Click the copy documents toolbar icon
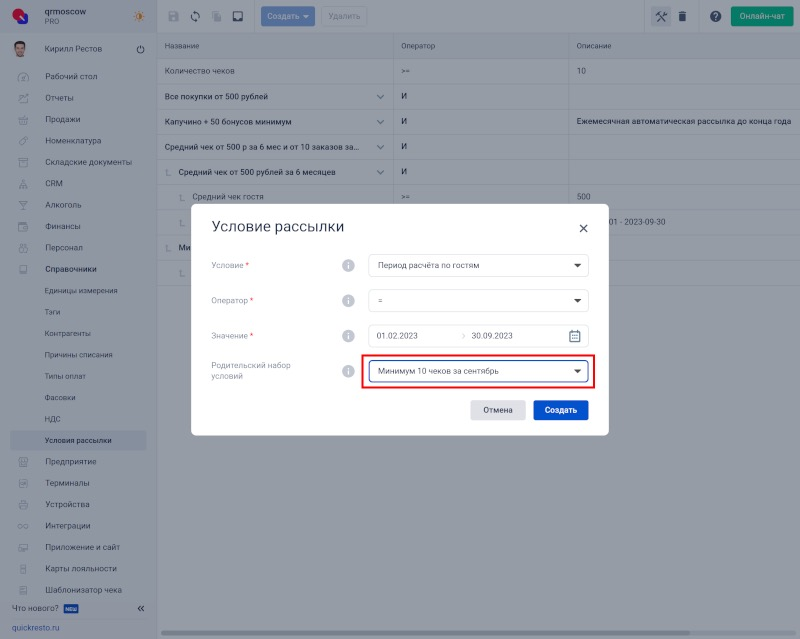The image size is (800, 639). pyautogui.click(x=217, y=16)
